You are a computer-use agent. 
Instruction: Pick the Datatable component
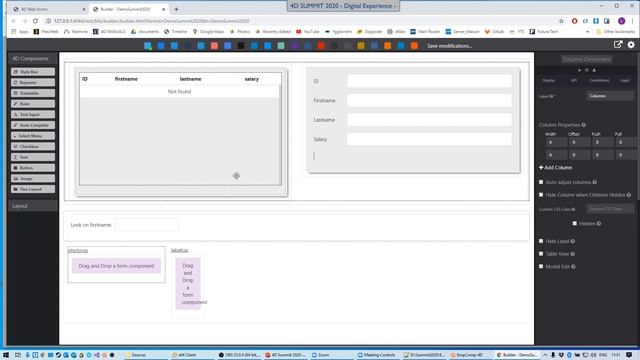(33, 93)
